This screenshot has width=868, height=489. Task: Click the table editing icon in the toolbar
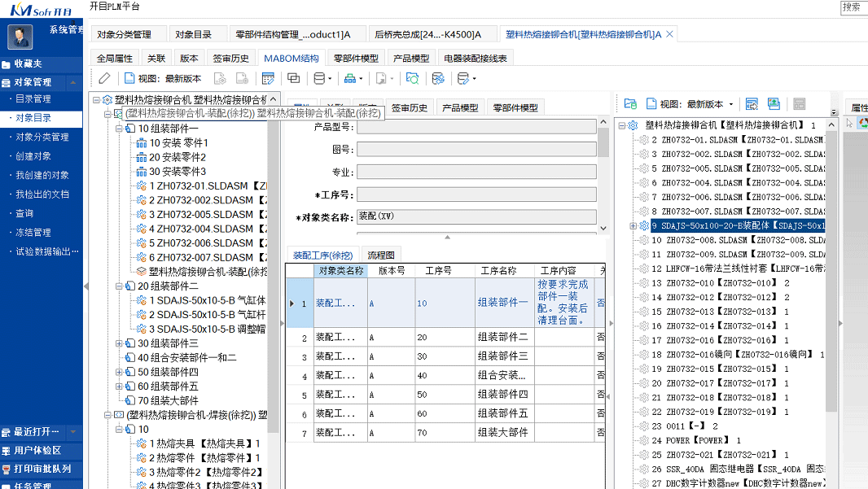click(x=269, y=77)
